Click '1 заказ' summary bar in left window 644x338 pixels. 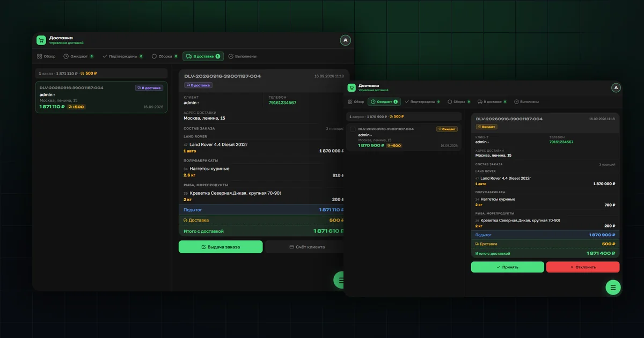pyautogui.click(x=101, y=74)
